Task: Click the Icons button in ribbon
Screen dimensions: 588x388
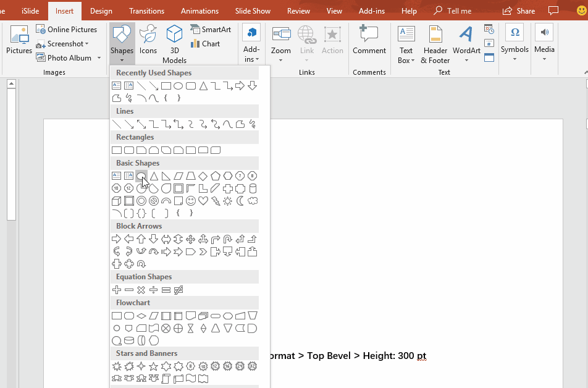Action: (x=148, y=41)
